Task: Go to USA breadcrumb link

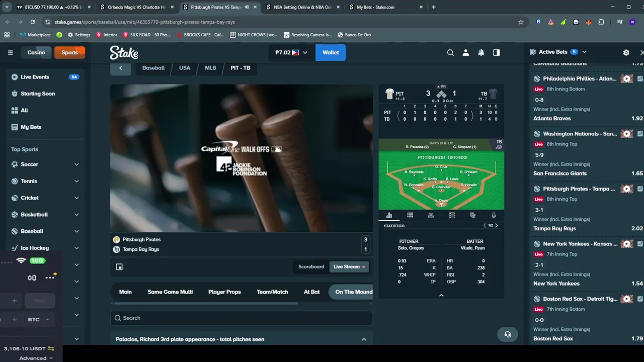Action: click(x=185, y=68)
